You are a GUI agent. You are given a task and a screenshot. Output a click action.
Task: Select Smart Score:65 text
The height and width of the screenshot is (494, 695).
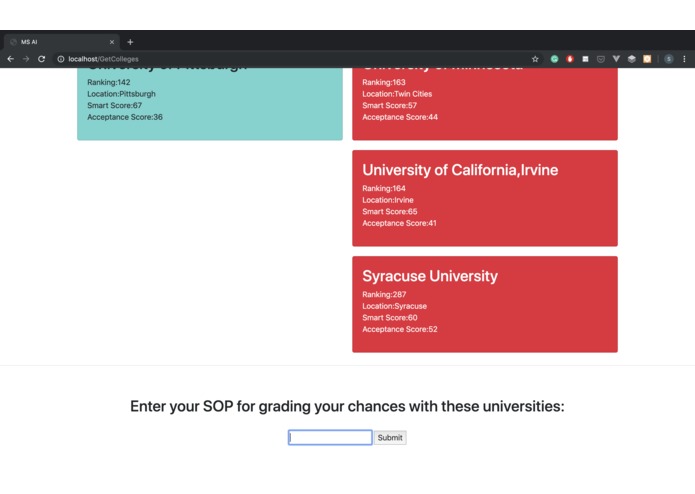pyautogui.click(x=390, y=211)
